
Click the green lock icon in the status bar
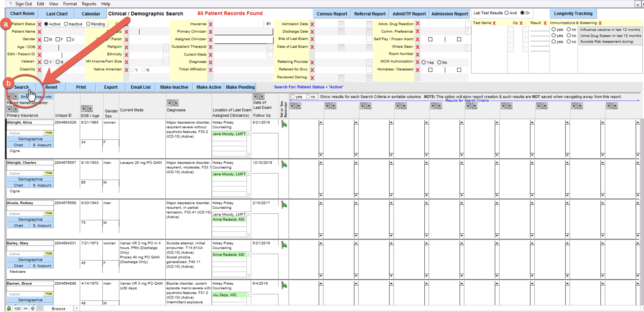9,309
